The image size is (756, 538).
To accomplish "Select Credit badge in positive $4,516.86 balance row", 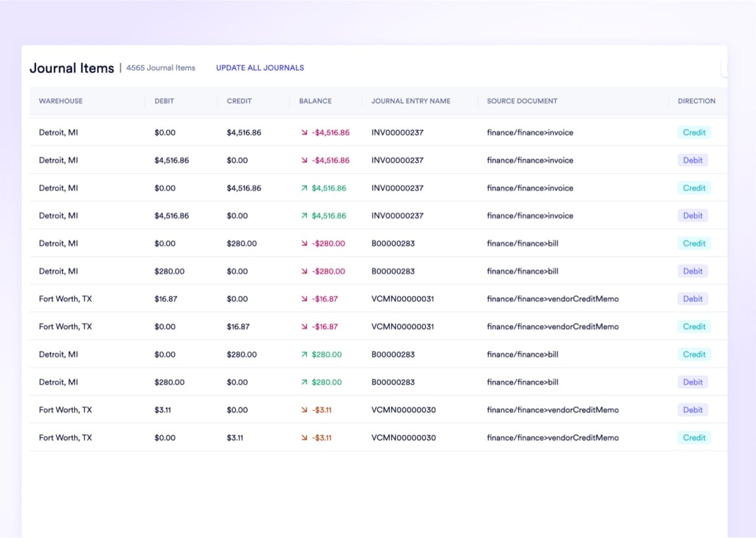I will coord(694,188).
